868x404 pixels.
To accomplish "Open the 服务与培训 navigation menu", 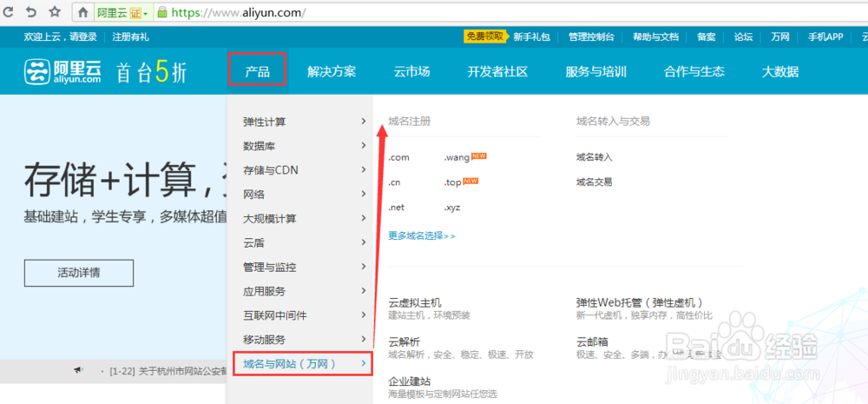I will coord(595,71).
